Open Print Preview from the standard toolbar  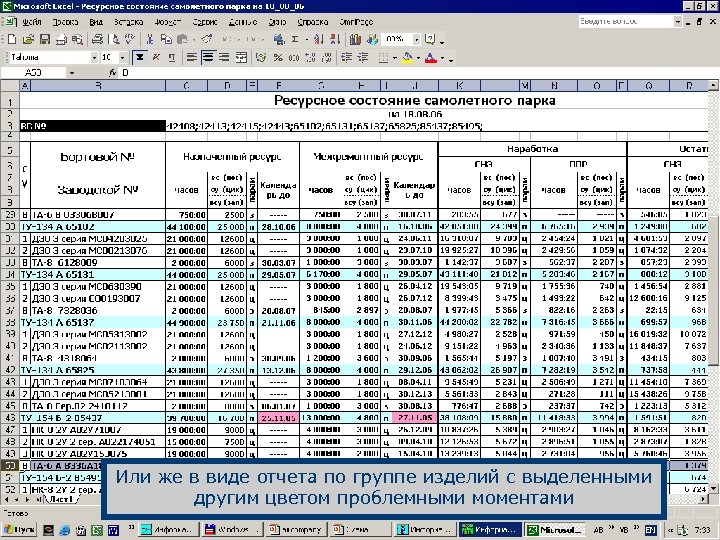click(114, 39)
